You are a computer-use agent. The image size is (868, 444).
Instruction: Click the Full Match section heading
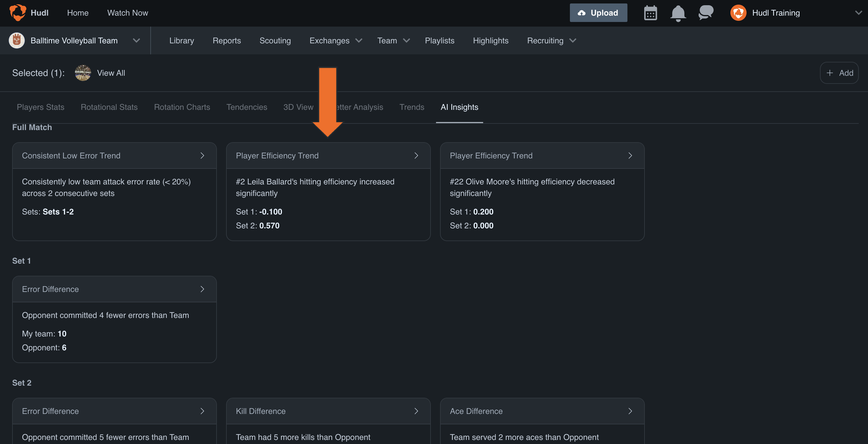[32, 127]
